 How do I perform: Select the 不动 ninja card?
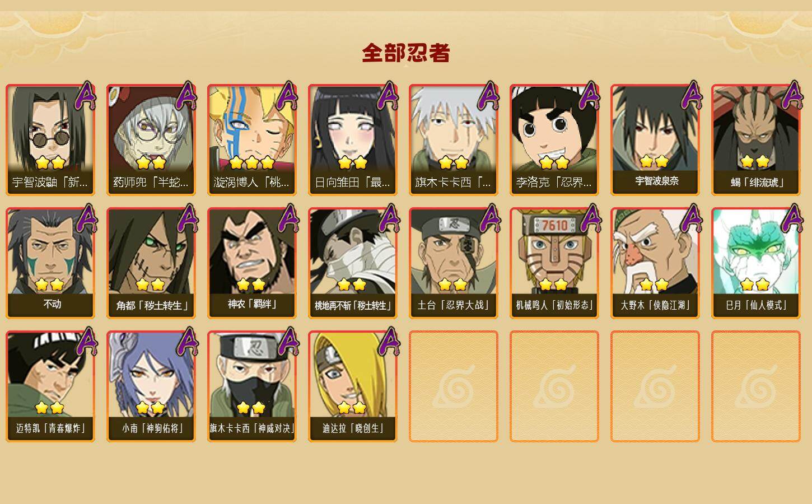50,263
